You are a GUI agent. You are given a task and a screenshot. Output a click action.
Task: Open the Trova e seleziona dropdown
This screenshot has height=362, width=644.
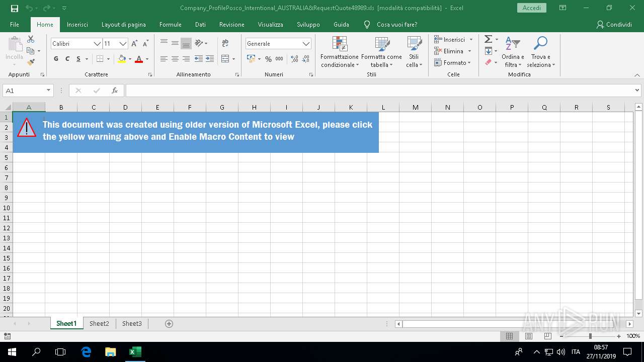pyautogui.click(x=541, y=52)
